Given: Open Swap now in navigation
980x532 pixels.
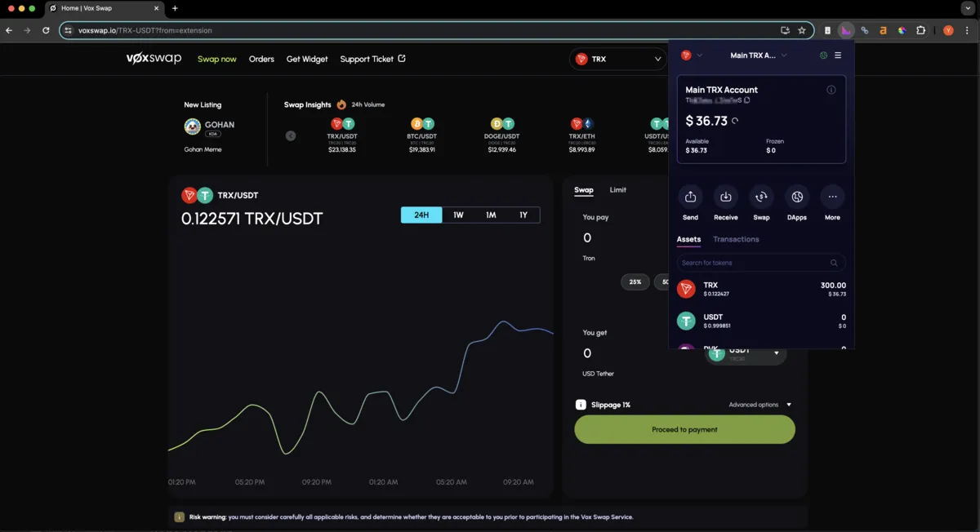Looking at the screenshot, I should click(x=217, y=59).
